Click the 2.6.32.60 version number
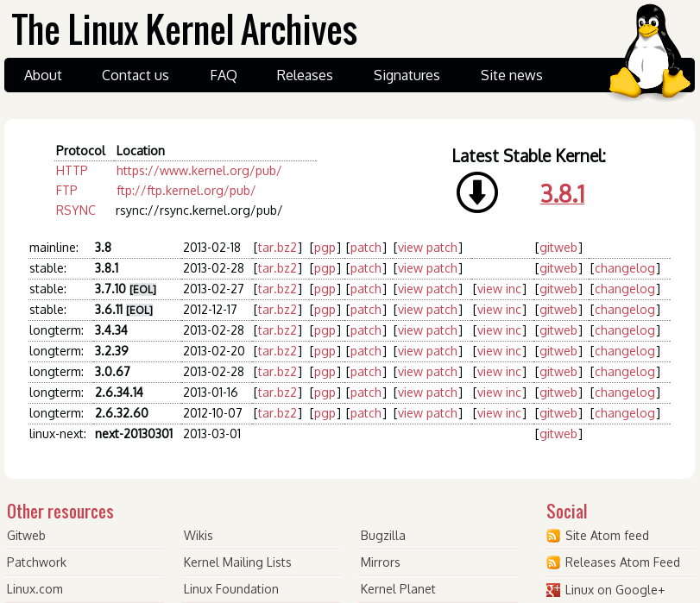The height and width of the screenshot is (603, 700). click(122, 413)
